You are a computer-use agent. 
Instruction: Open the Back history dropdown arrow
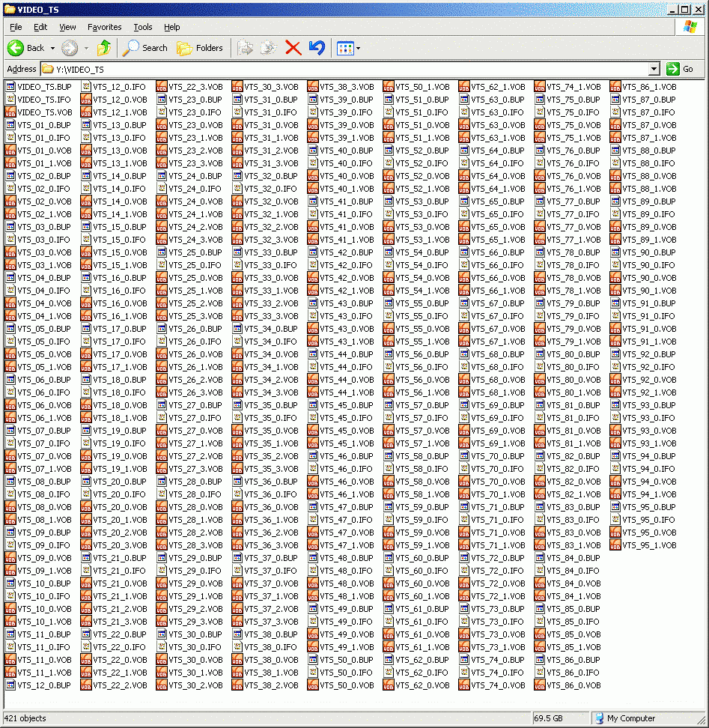[52, 48]
